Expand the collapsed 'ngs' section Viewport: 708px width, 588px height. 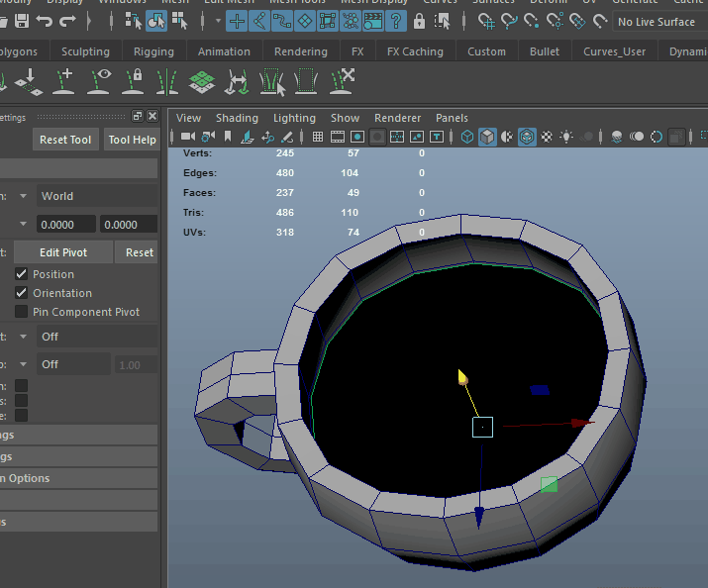click(x=78, y=435)
